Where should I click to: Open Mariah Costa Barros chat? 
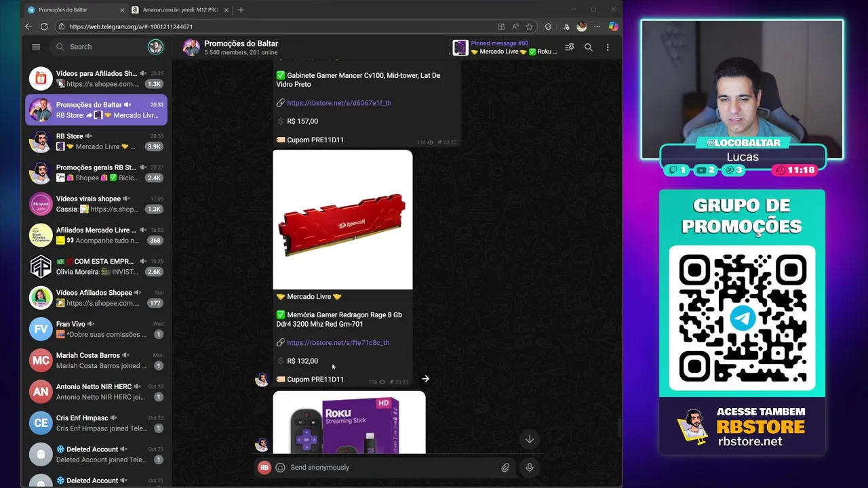96,361
